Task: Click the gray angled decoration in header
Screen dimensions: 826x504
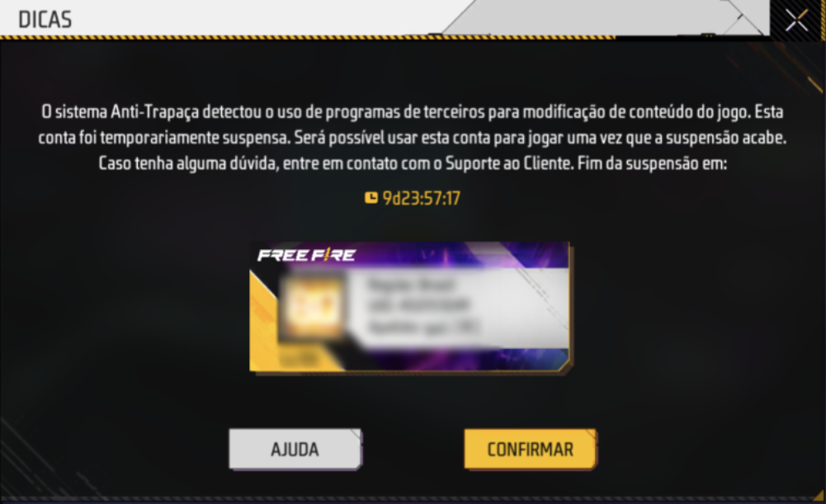Action: tap(606, 17)
